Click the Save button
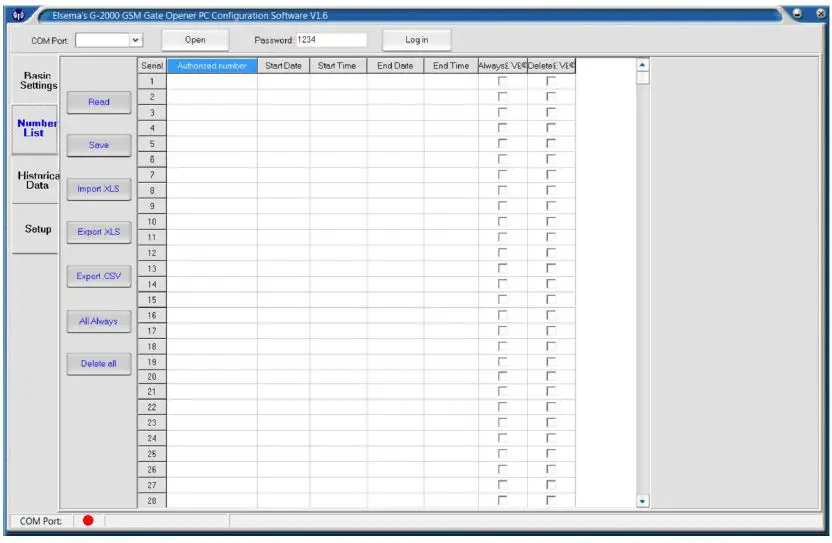The width and height of the screenshot is (832, 543). 99,145
